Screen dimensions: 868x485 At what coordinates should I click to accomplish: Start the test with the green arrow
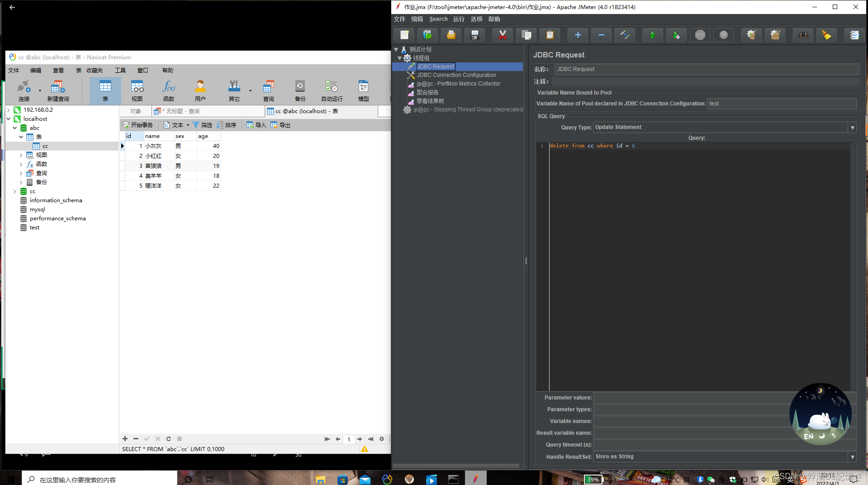(x=653, y=35)
